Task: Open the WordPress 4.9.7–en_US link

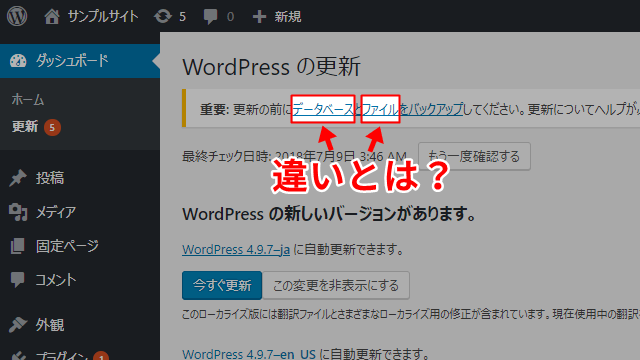Action: (249, 354)
